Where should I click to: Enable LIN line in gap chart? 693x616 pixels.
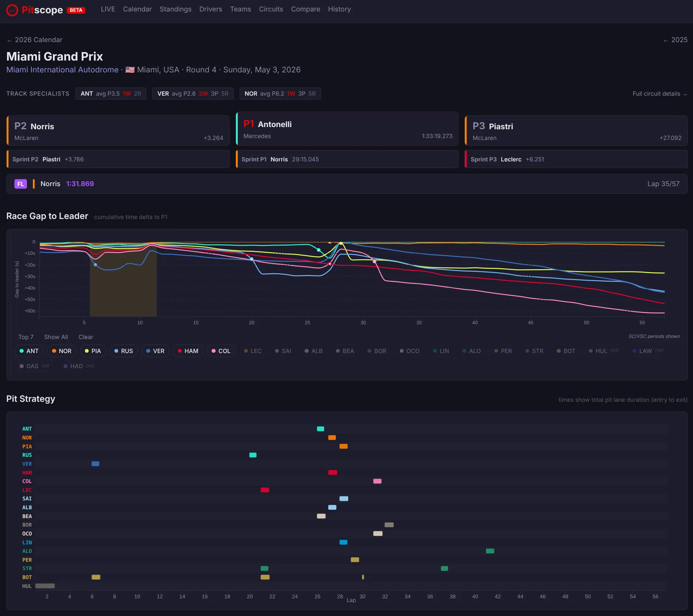(441, 351)
